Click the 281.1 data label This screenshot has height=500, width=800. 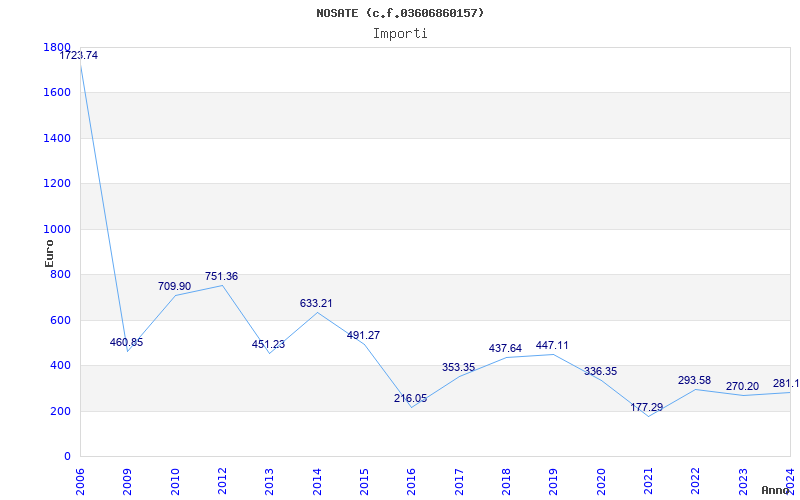pos(786,384)
